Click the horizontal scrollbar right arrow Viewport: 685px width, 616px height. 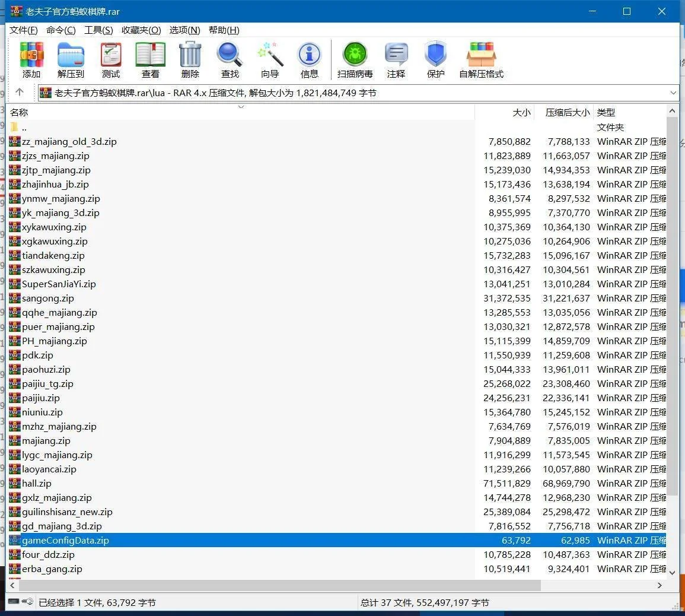pyautogui.click(x=659, y=585)
